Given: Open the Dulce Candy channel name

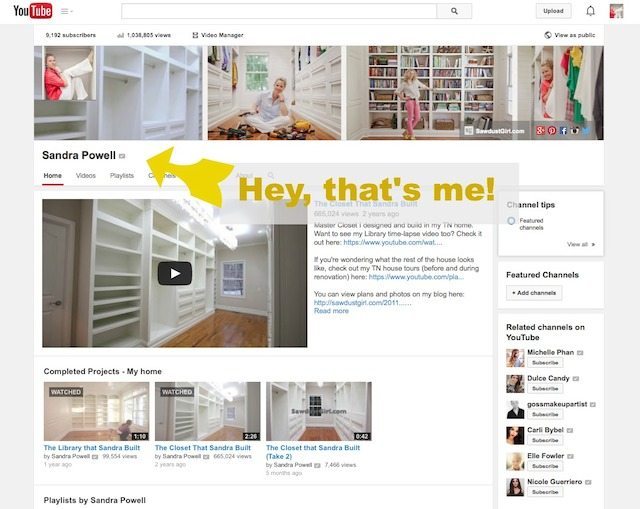Looking at the screenshot, I should (548, 378).
